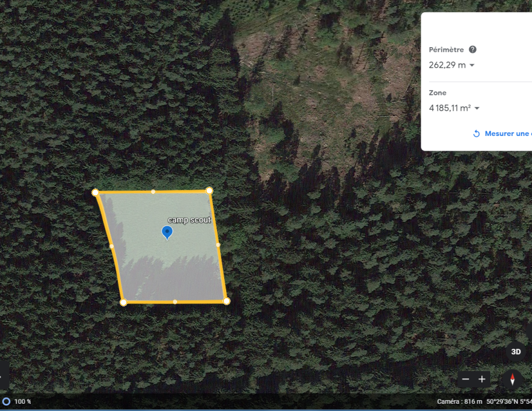Click the Caméra 816 m altitude readout

(x=459, y=401)
